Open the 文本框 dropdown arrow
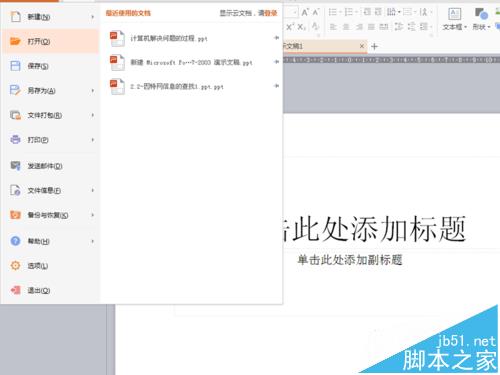 coord(465,27)
